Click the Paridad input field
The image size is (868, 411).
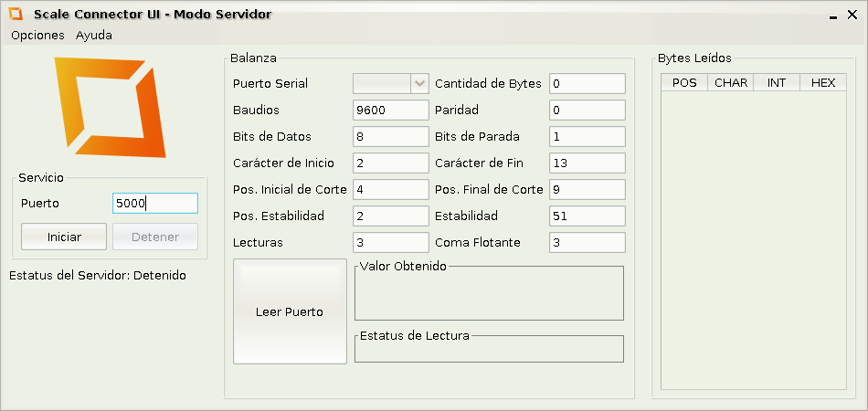click(x=587, y=111)
